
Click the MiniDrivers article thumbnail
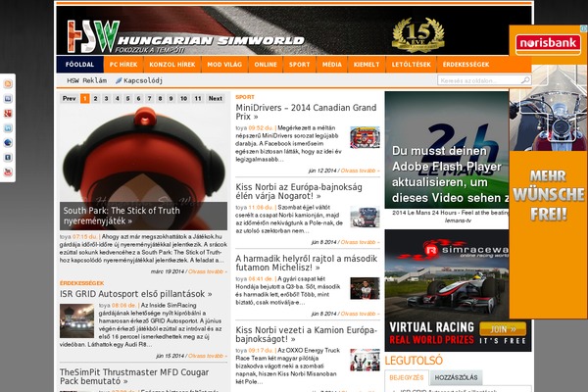point(365,137)
